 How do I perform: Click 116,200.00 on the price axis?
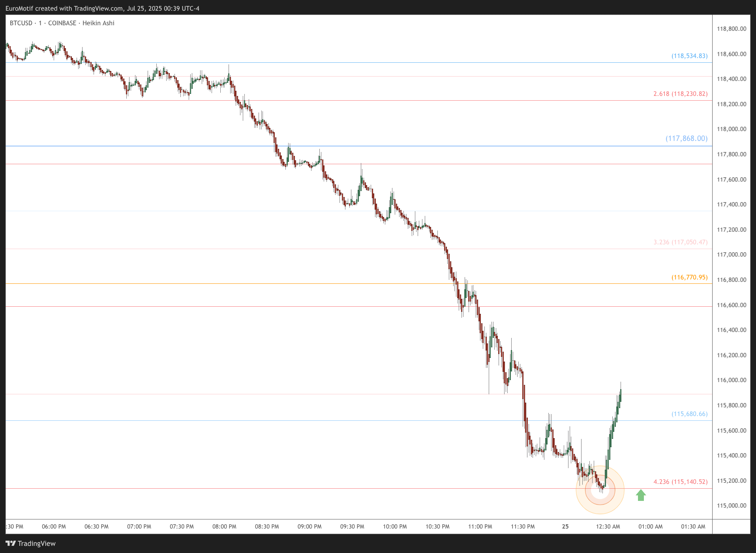732,355
